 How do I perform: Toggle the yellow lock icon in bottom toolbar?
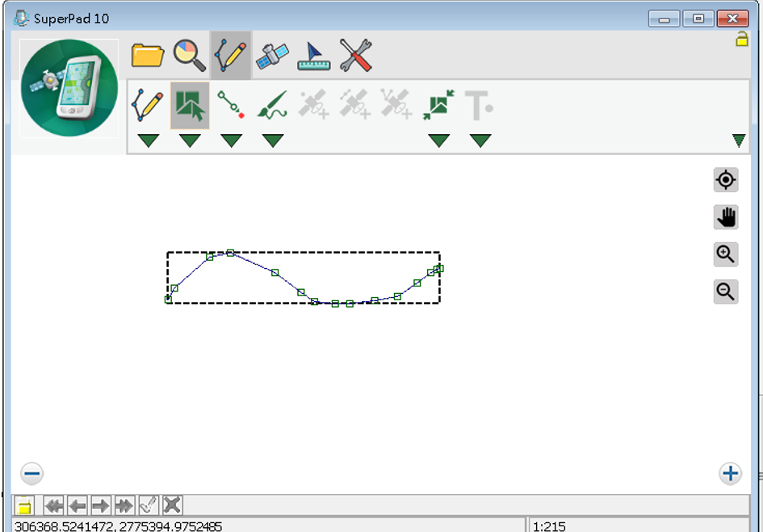click(x=24, y=505)
